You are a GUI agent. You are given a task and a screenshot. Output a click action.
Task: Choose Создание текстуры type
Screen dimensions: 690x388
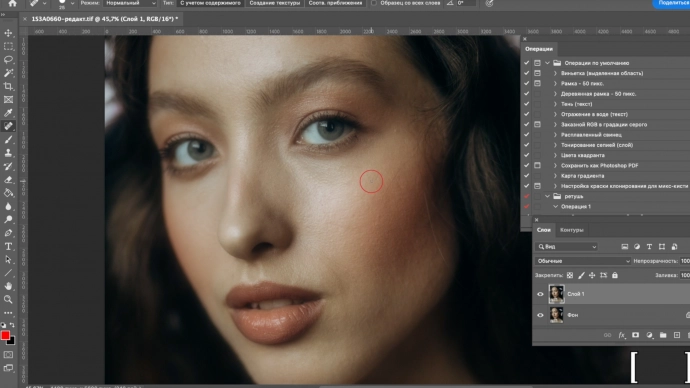pos(275,3)
